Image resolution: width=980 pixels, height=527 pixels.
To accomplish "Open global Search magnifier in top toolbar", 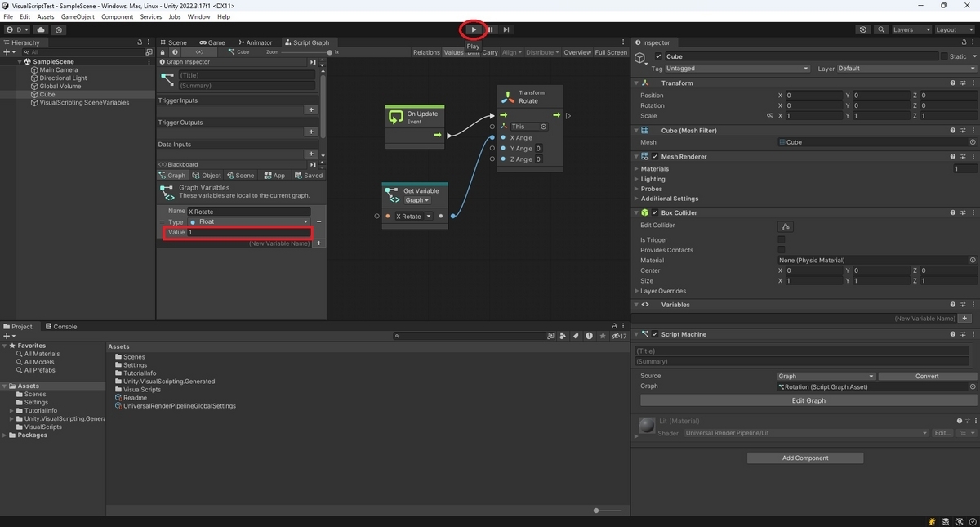I will [882, 30].
